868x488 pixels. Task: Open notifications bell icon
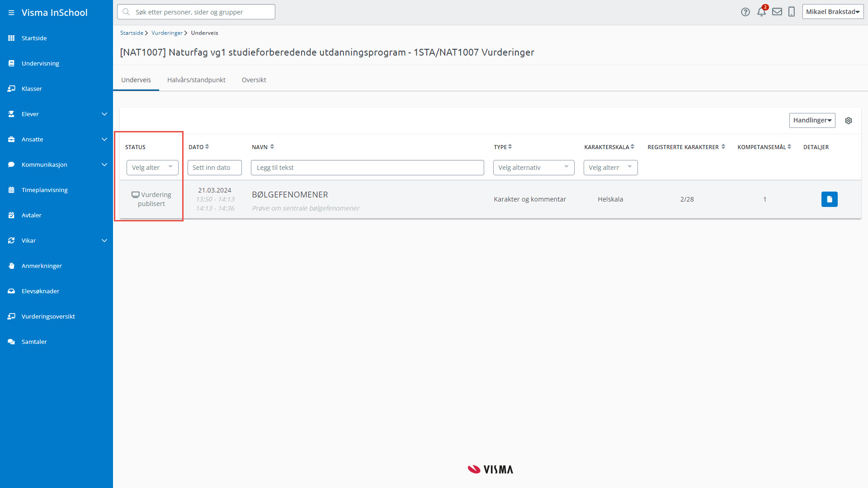click(762, 12)
